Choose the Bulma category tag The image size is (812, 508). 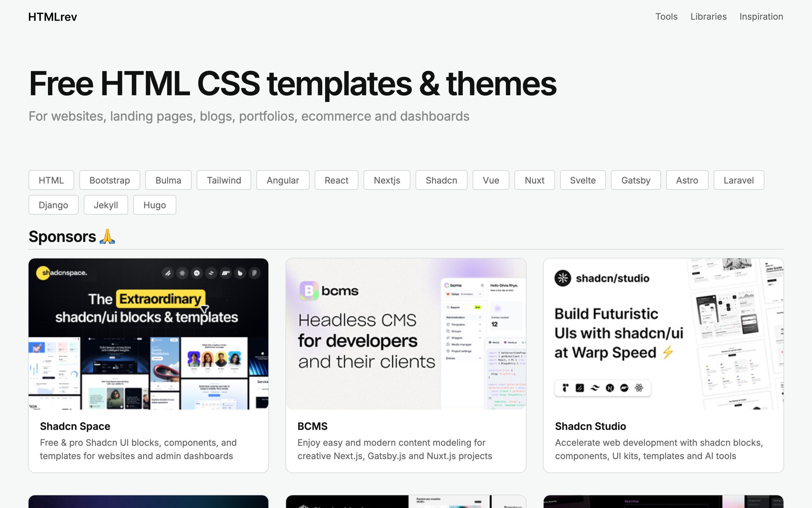pyautogui.click(x=168, y=180)
